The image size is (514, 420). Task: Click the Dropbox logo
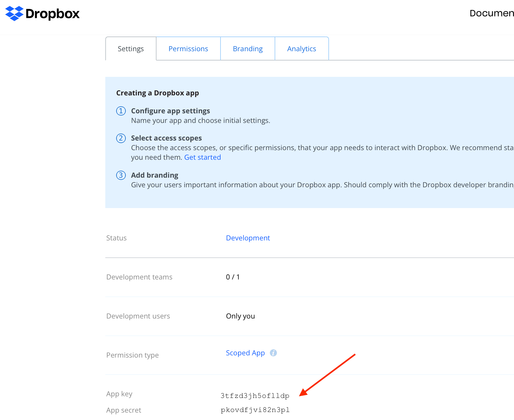42,14
